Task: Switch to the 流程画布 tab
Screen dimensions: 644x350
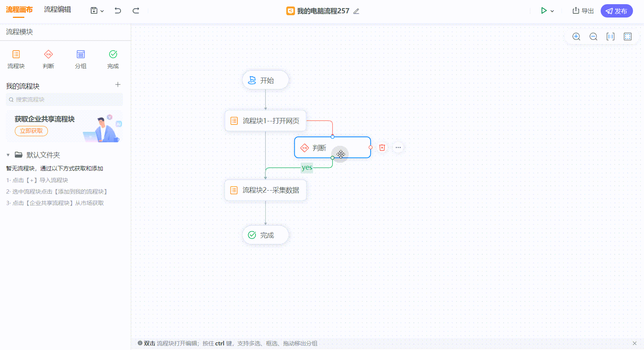Action: click(19, 10)
